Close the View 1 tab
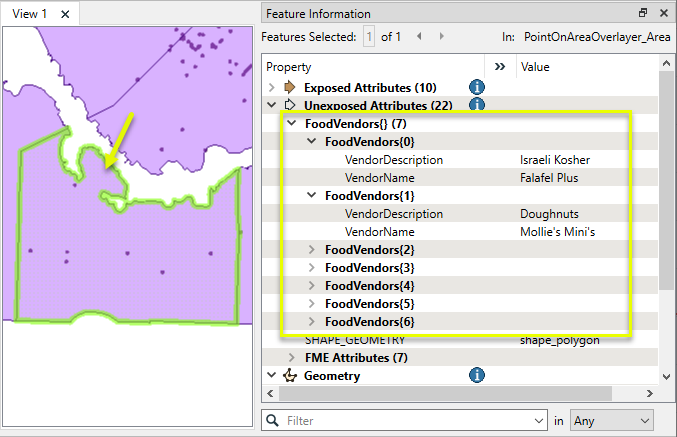 tap(65, 14)
